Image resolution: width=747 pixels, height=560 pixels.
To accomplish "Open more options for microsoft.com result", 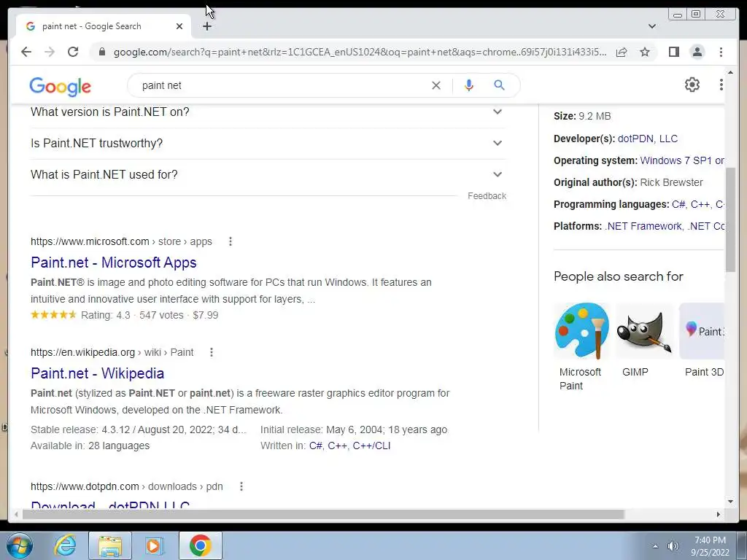I will (x=230, y=241).
